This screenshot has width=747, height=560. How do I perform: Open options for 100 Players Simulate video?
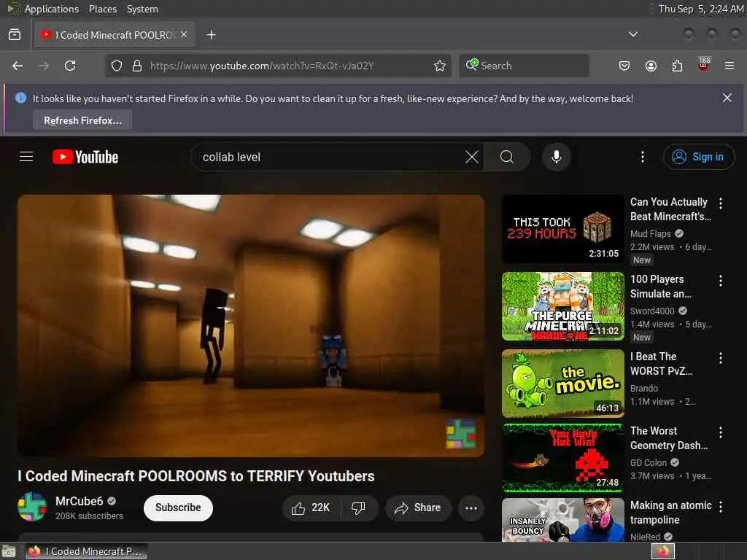720,281
